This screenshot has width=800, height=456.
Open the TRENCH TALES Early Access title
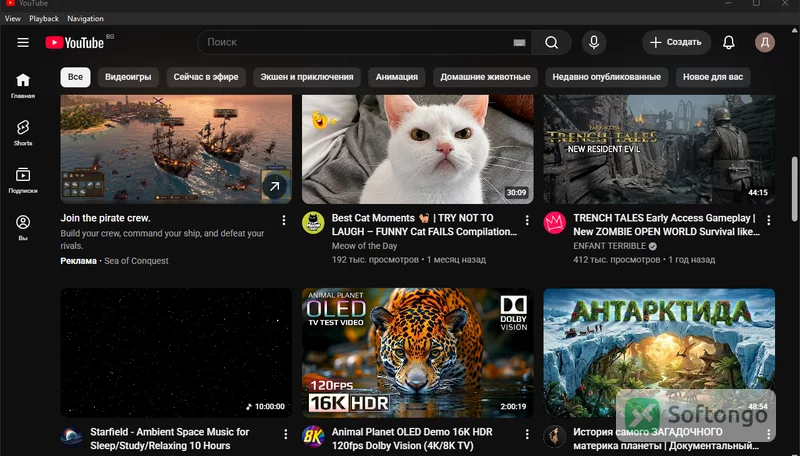666,224
